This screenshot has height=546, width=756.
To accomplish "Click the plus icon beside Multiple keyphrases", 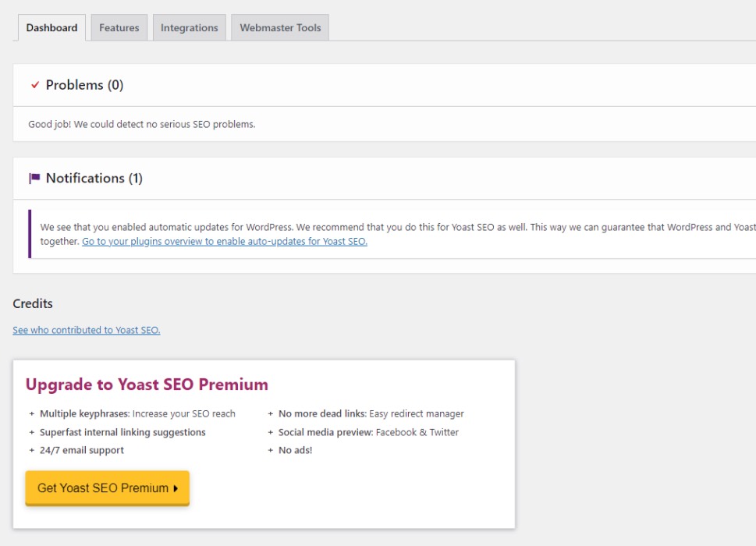I will coord(30,413).
